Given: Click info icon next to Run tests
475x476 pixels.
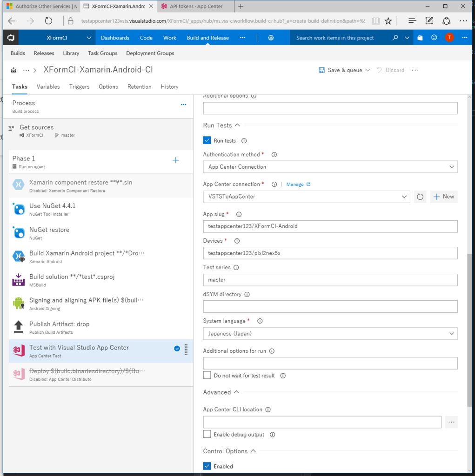Looking at the screenshot, I should (244, 141).
